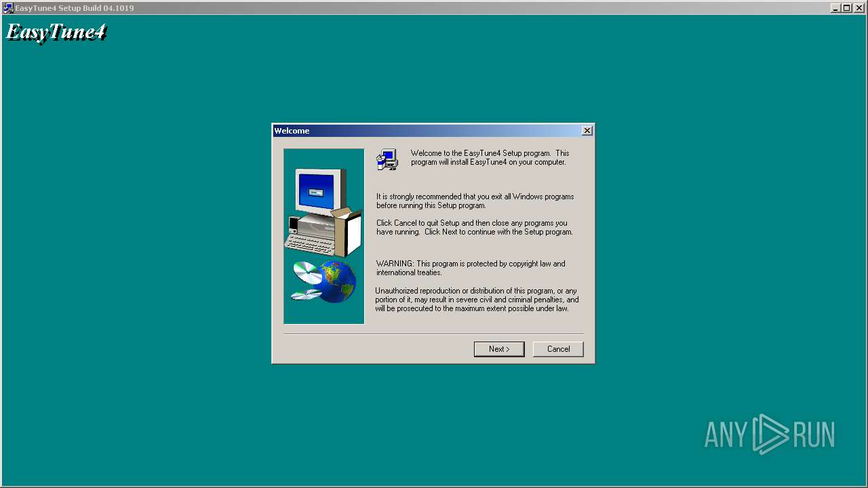Click the 'EasyTune4 Setup Build 04.1019' title text

[75, 8]
